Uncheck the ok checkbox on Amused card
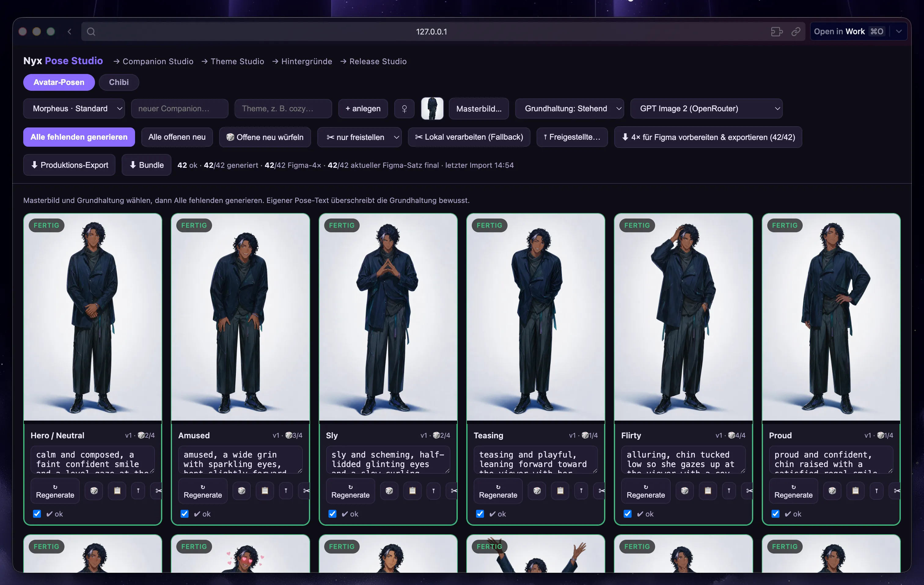 click(185, 513)
